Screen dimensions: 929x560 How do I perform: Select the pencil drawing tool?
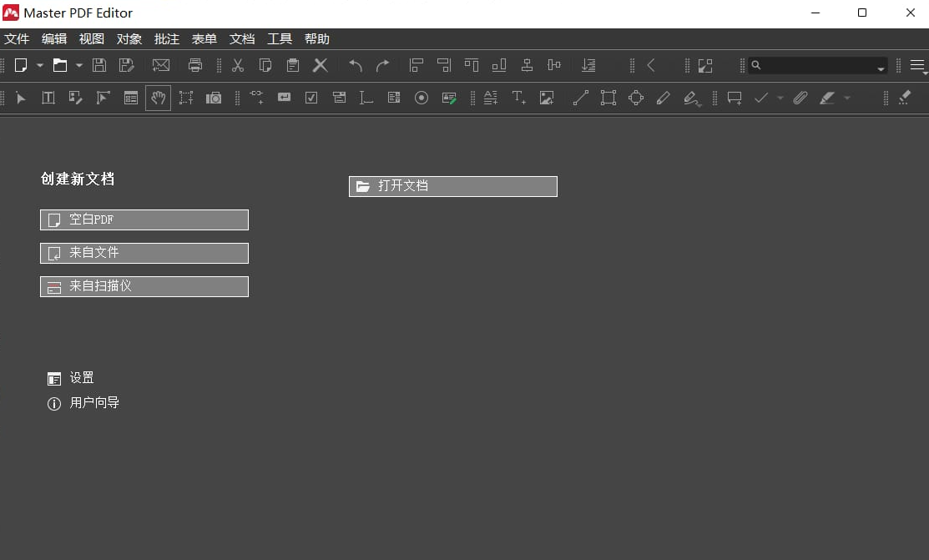click(x=664, y=98)
